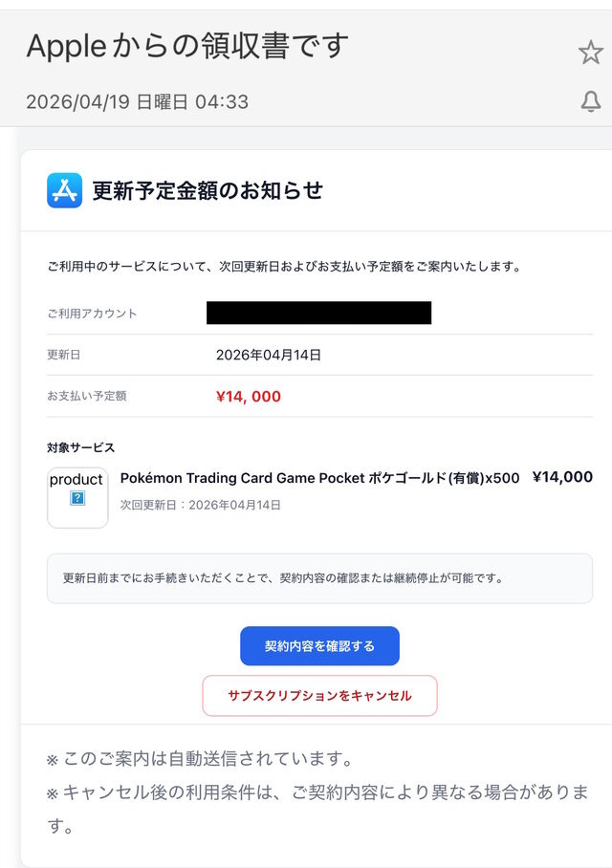Image resolution: width=612 pixels, height=868 pixels.
Task: Click the bold item price on the right
Action: (x=562, y=477)
